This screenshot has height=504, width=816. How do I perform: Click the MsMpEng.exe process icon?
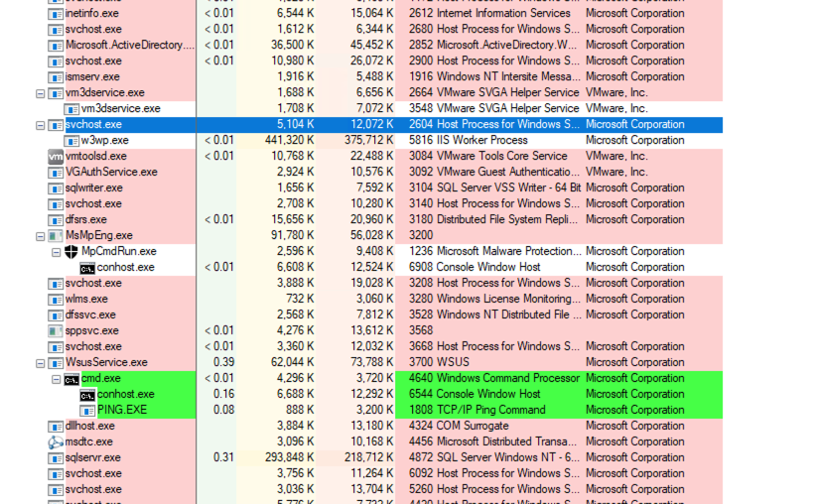coord(56,236)
